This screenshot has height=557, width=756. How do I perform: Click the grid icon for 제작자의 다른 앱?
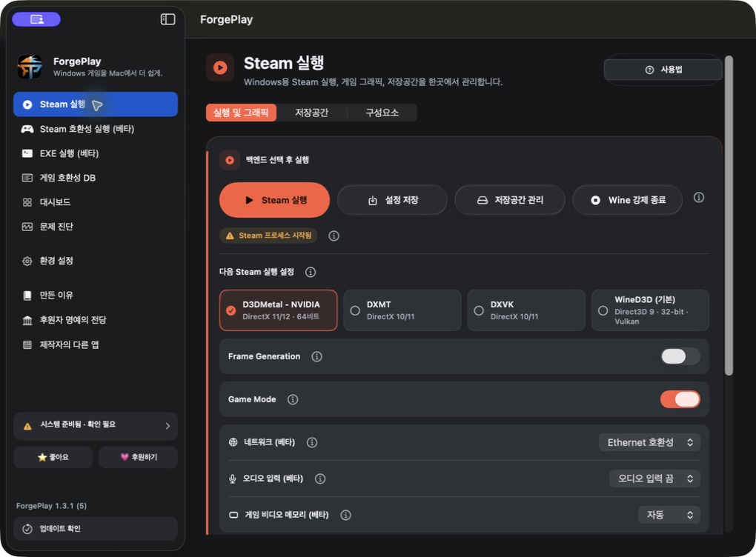(27, 344)
